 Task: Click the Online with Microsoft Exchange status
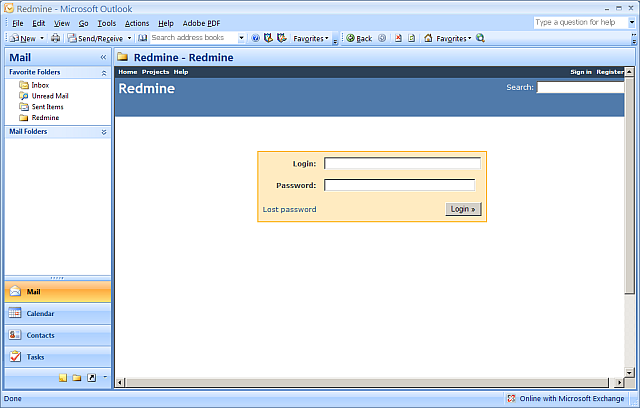(x=566, y=399)
